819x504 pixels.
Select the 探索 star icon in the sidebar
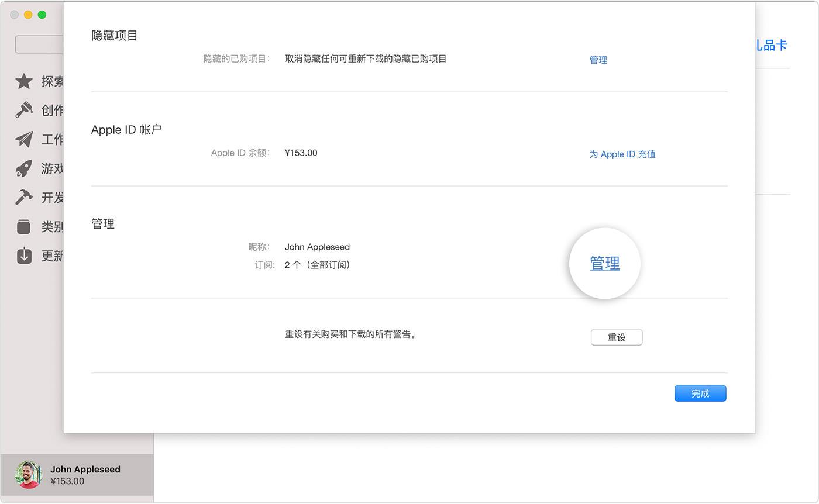pos(23,81)
